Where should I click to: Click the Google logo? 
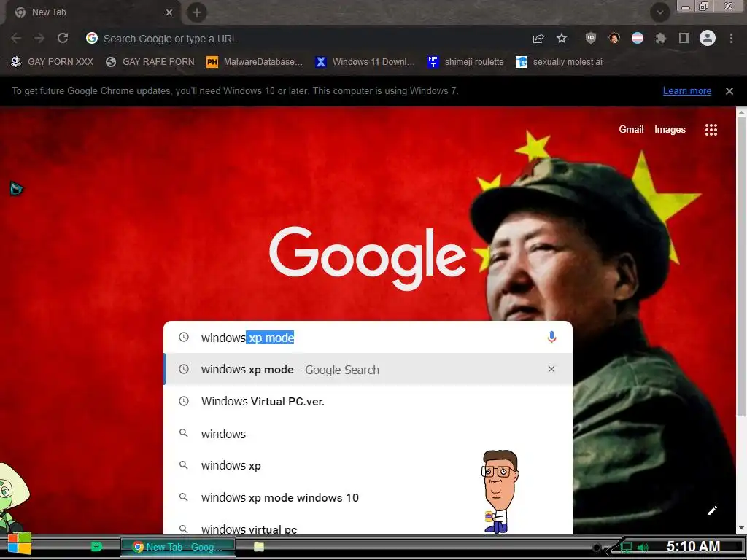click(368, 257)
